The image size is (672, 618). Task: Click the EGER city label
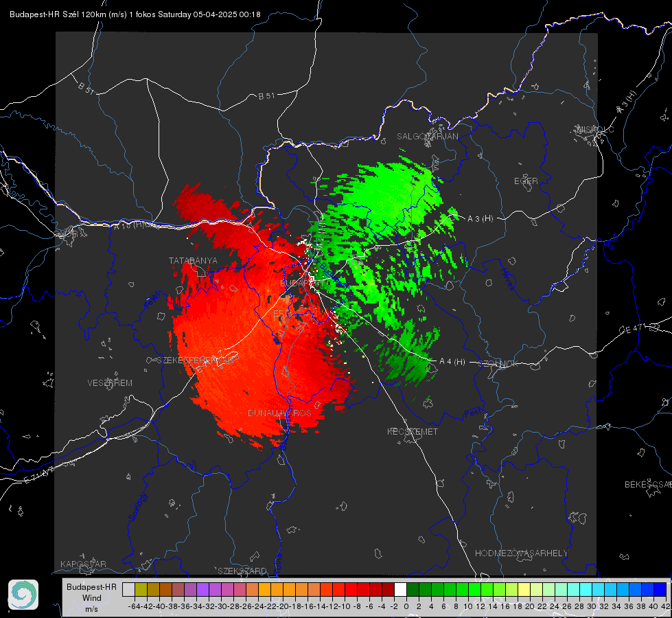click(526, 181)
